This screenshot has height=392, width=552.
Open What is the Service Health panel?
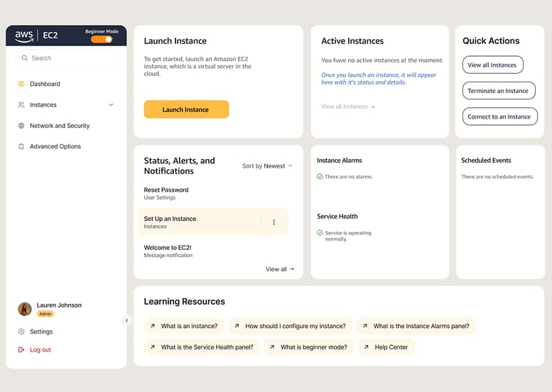pos(202,347)
